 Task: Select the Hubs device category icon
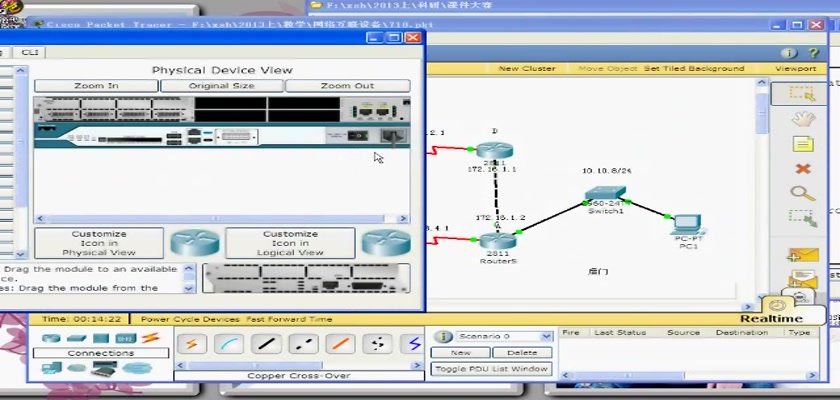101,338
